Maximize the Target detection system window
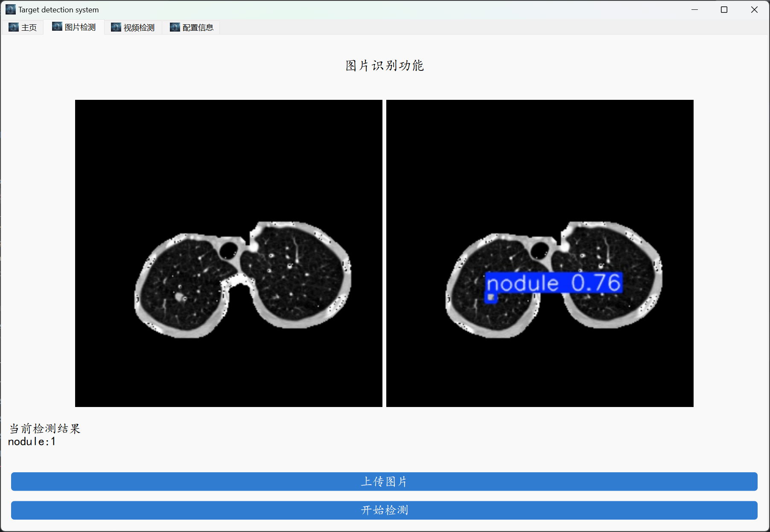770x532 pixels. click(x=724, y=9)
